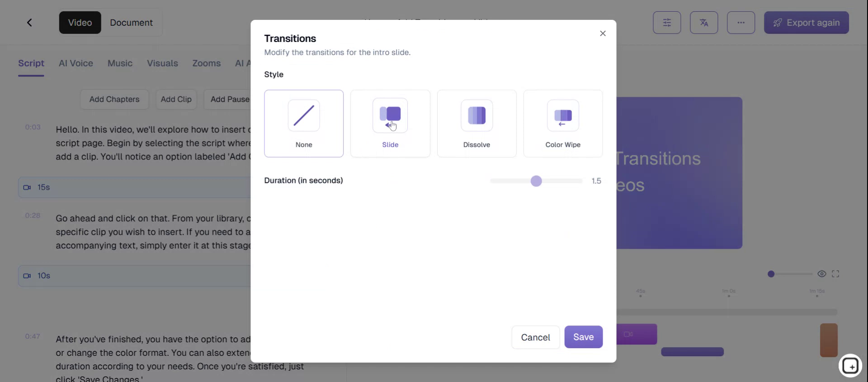Select the purple bar on timeline
This screenshot has width=868, height=382.
[x=693, y=352]
